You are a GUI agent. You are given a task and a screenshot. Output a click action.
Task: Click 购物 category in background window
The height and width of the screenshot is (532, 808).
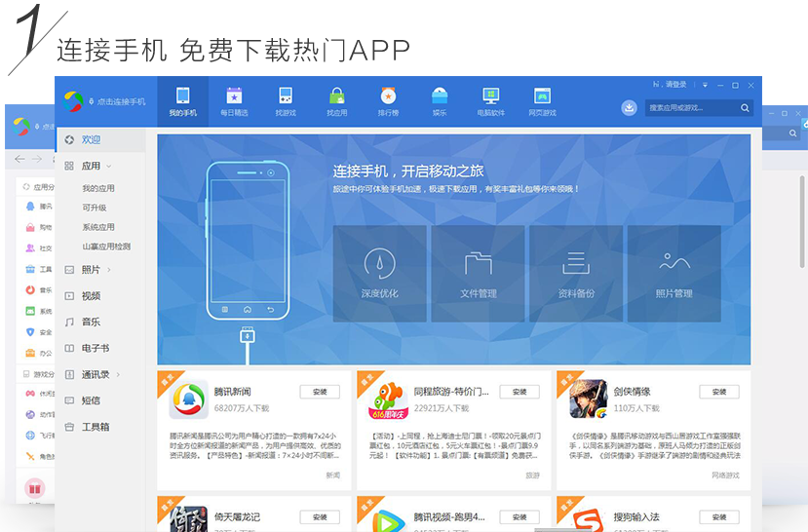39,227
